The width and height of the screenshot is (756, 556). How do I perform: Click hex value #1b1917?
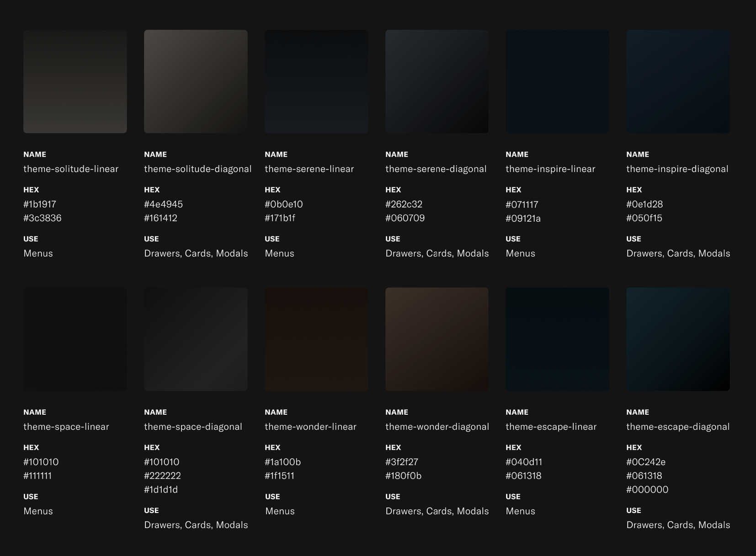pyautogui.click(x=40, y=204)
